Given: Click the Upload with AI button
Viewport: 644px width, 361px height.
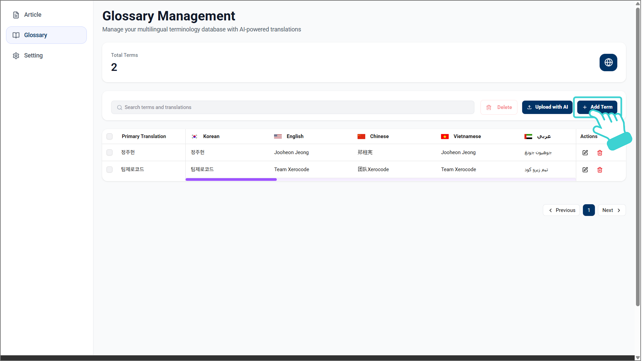Looking at the screenshot, I should click(547, 107).
